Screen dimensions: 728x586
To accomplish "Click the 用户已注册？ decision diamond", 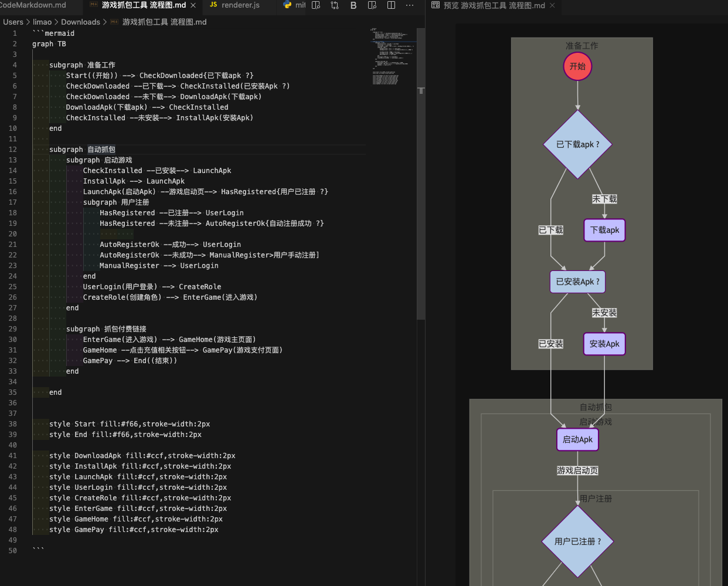I will (x=577, y=541).
